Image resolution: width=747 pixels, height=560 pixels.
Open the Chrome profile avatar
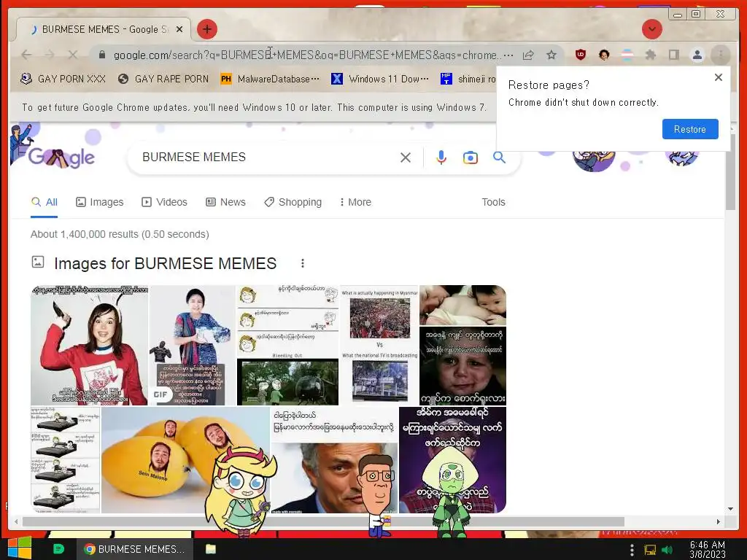click(697, 55)
